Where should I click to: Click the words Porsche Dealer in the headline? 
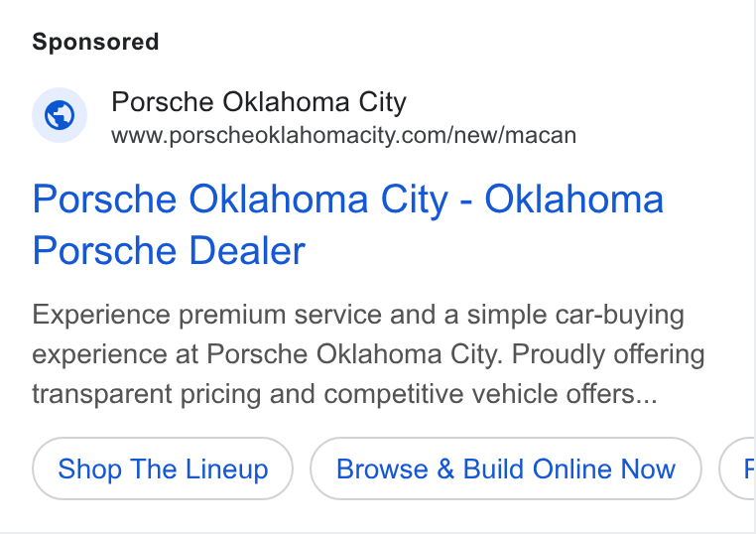pyautogui.click(x=169, y=251)
